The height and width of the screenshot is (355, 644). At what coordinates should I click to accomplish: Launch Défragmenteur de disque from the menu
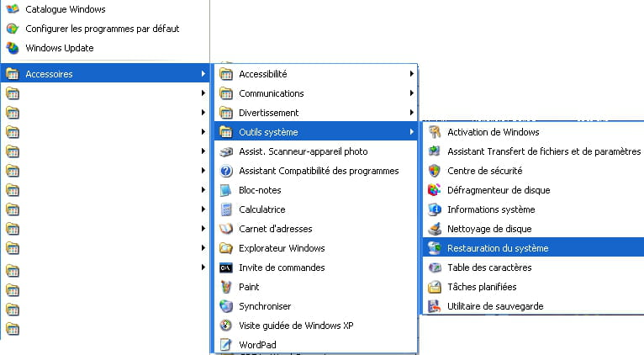[534, 190]
